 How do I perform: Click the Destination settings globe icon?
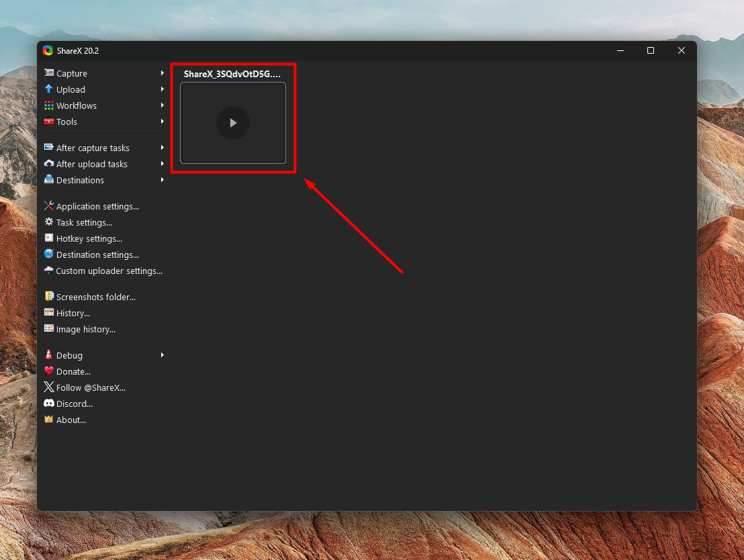pos(49,254)
